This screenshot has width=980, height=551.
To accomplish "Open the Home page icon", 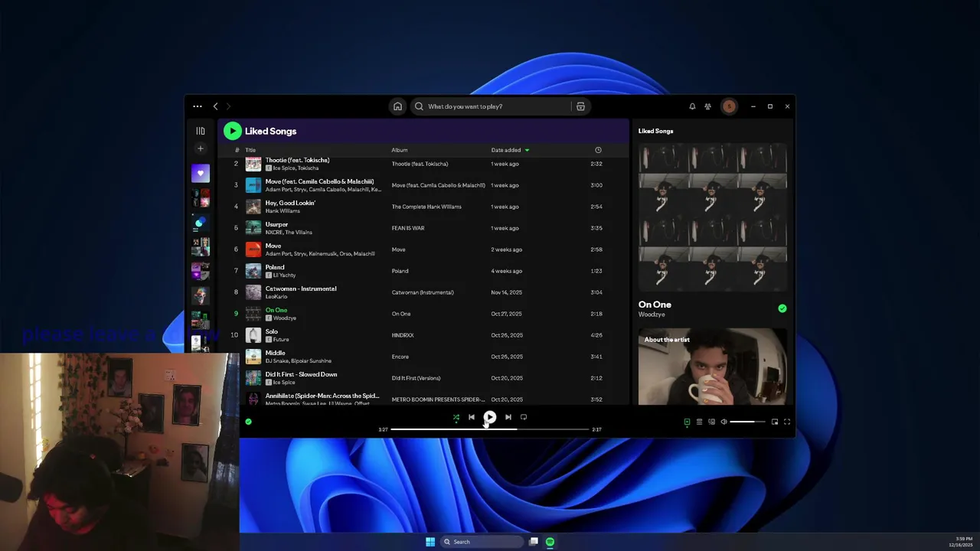I will click(x=397, y=106).
